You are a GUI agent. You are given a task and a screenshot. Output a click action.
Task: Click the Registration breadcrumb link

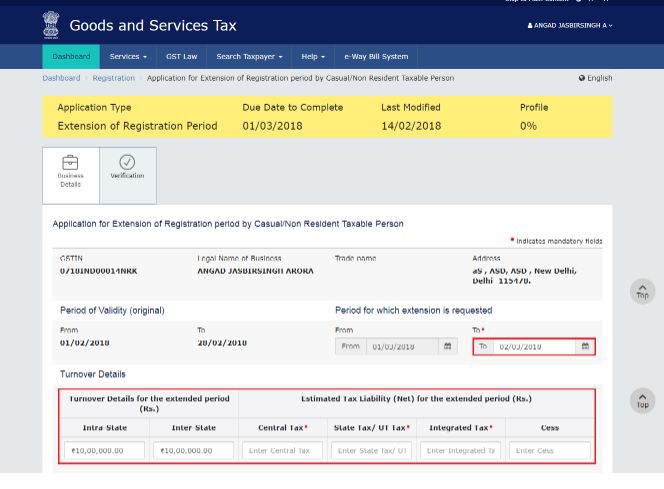113,78
